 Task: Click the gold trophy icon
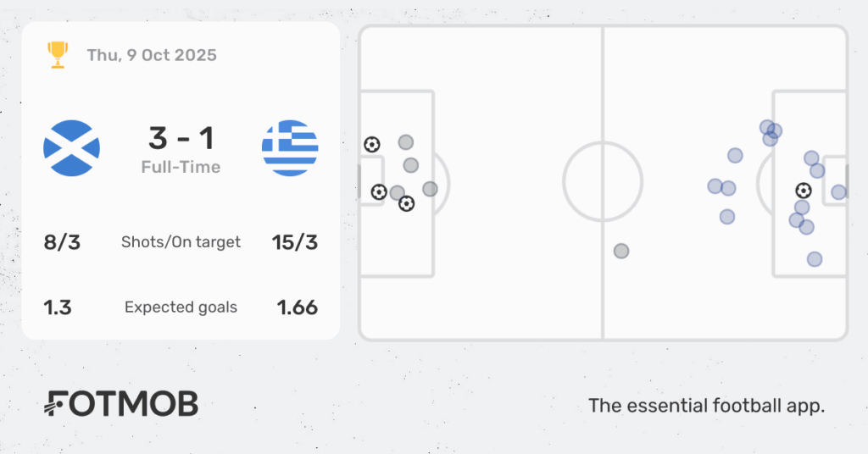point(58,55)
